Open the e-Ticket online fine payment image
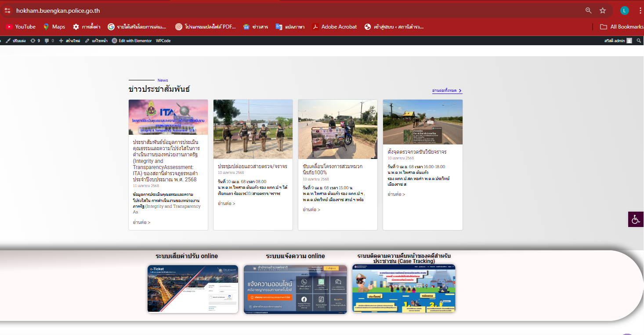Screen dimensions: 644x335 (x=193, y=288)
